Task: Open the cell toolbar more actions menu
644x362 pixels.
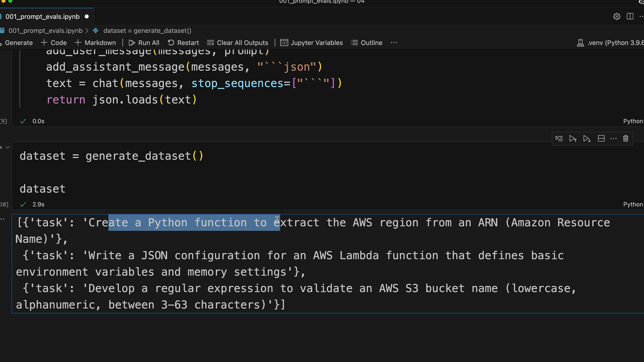Action: pyautogui.click(x=613, y=138)
